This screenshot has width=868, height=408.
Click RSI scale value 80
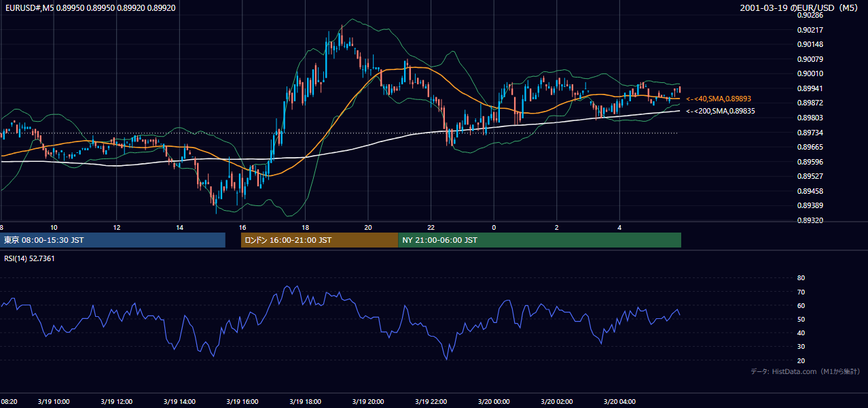[801, 278]
